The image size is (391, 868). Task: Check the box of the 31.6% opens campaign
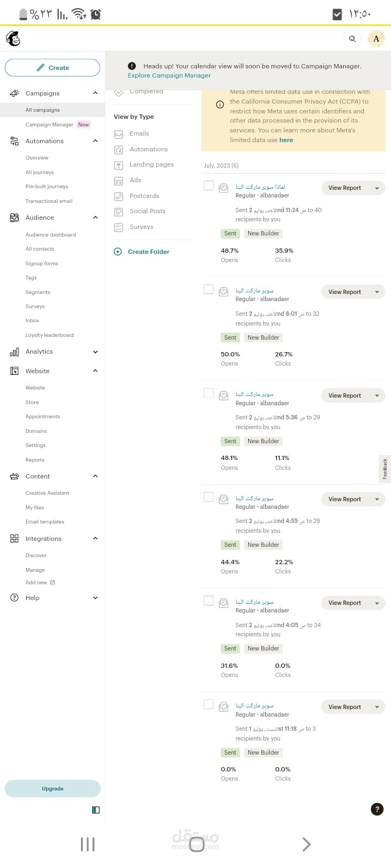[x=209, y=601]
